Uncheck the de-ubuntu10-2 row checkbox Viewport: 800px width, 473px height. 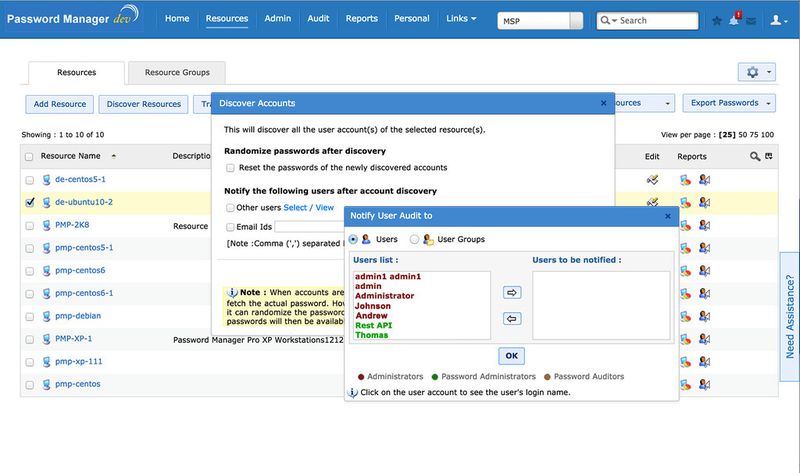coord(30,203)
